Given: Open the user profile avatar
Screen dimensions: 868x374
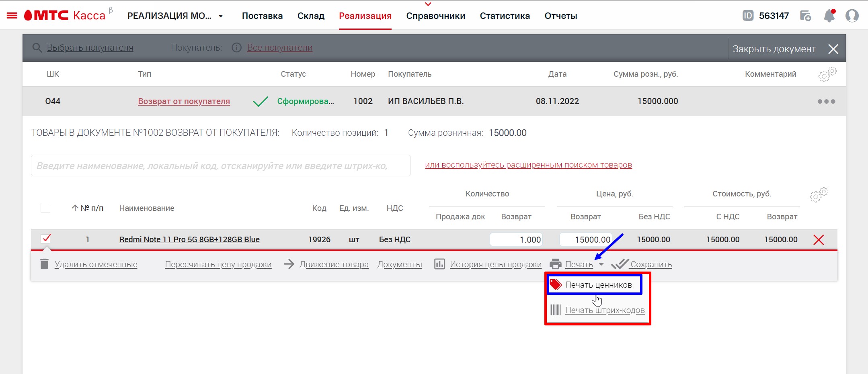Looking at the screenshot, I should pyautogui.click(x=852, y=16).
